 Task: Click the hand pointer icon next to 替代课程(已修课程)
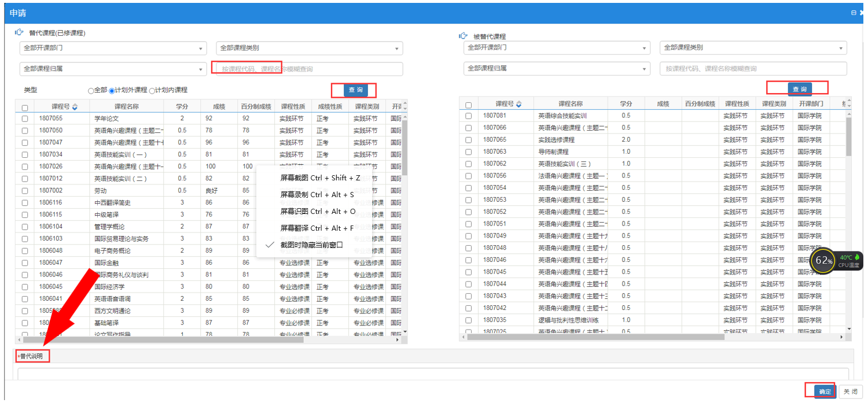[19, 33]
